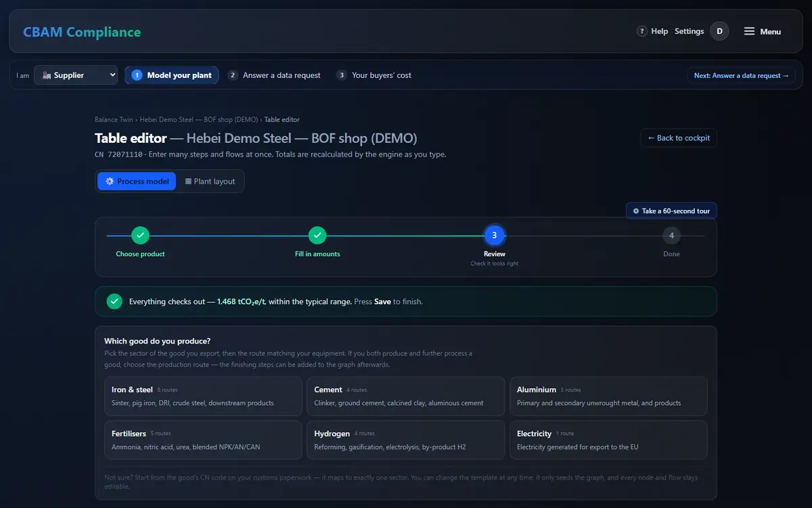The height and width of the screenshot is (508, 812).
Task: Go to Model your plant step
Action: [171, 75]
